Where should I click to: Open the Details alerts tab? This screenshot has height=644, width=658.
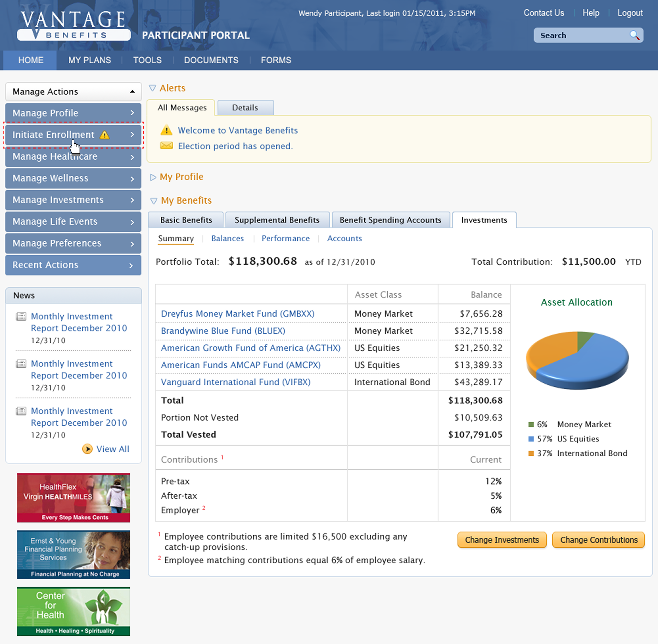tap(245, 108)
